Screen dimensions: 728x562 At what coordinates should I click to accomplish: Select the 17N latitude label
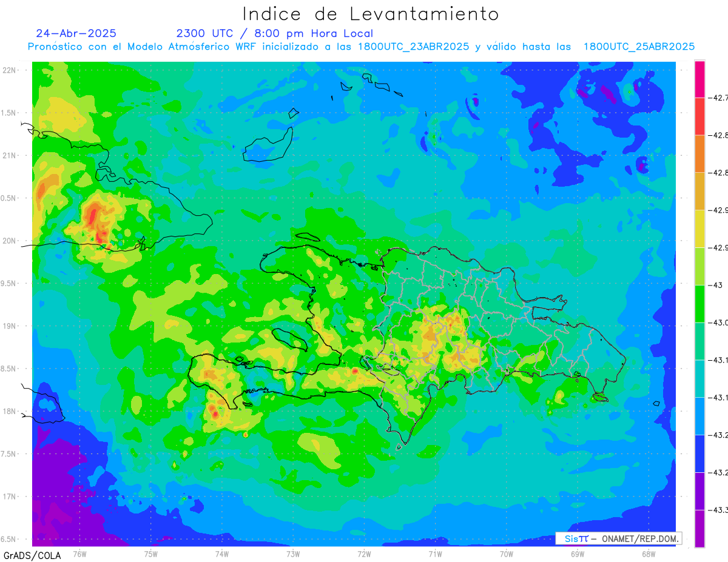tap(10, 497)
